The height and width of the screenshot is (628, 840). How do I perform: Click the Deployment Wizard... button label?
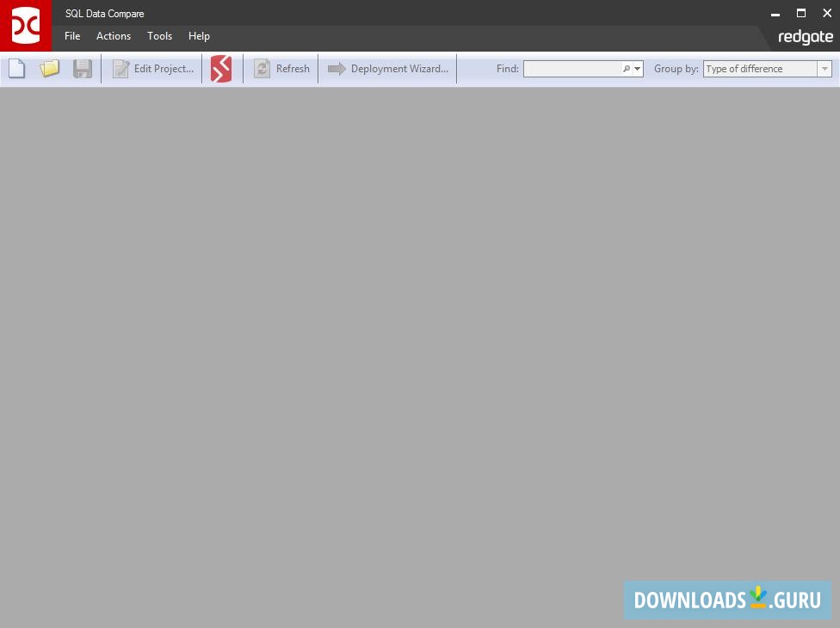[x=399, y=69]
